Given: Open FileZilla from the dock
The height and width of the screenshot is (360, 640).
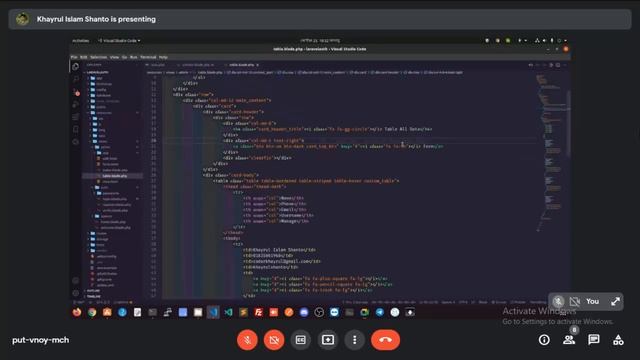Looking at the screenshot, I should tap(258, 312).
